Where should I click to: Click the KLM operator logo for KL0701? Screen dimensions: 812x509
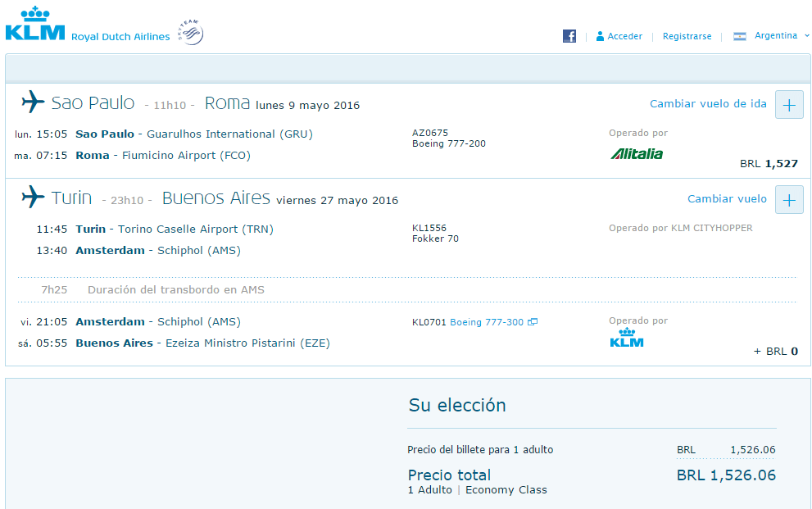[627, 337]
